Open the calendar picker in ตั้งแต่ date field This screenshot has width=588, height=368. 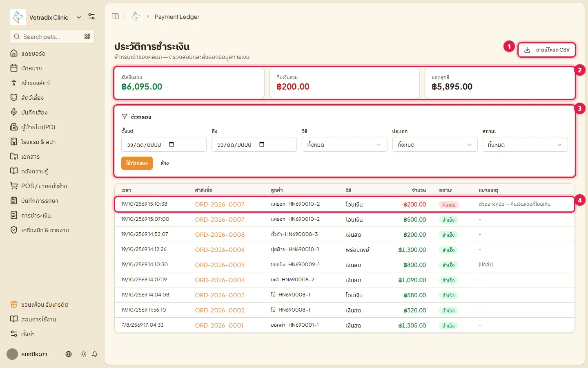(x=171, y=144)
